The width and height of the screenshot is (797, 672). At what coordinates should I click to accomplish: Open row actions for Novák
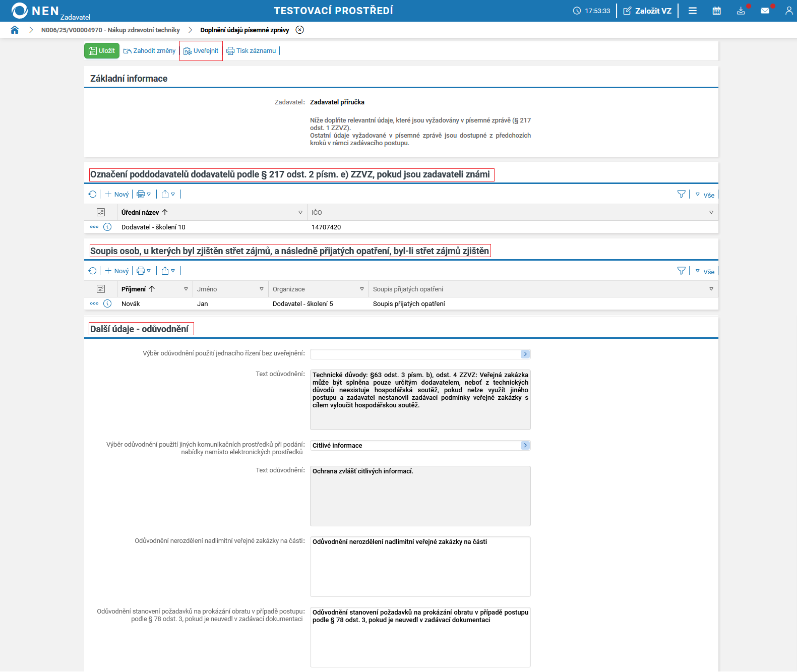point(94,303)
